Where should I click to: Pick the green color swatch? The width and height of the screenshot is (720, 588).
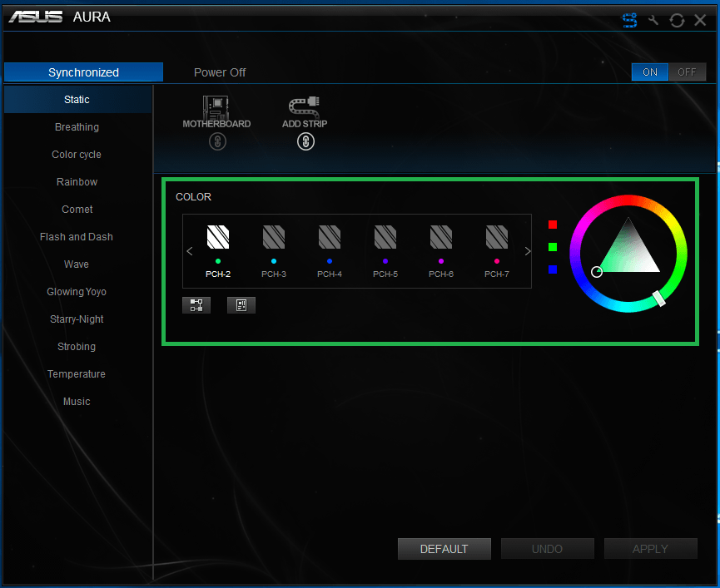click(553, 247)
